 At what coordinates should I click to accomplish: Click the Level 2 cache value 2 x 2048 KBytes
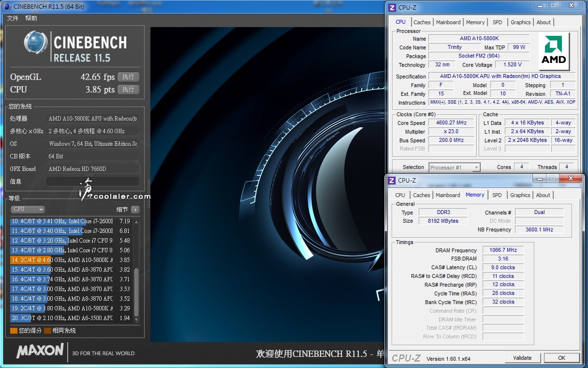tap(528, 140)
